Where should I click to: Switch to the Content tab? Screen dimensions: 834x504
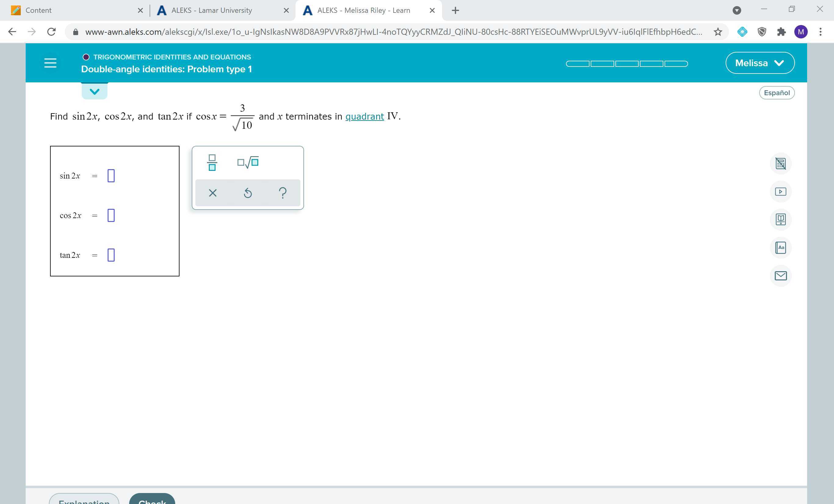pos(38,10)
